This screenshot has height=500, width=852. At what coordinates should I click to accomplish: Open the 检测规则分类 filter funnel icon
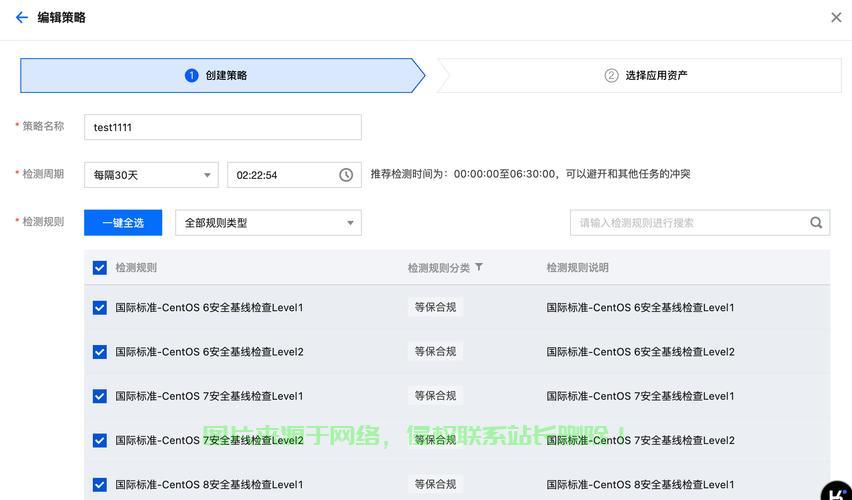tap(479, 267)
